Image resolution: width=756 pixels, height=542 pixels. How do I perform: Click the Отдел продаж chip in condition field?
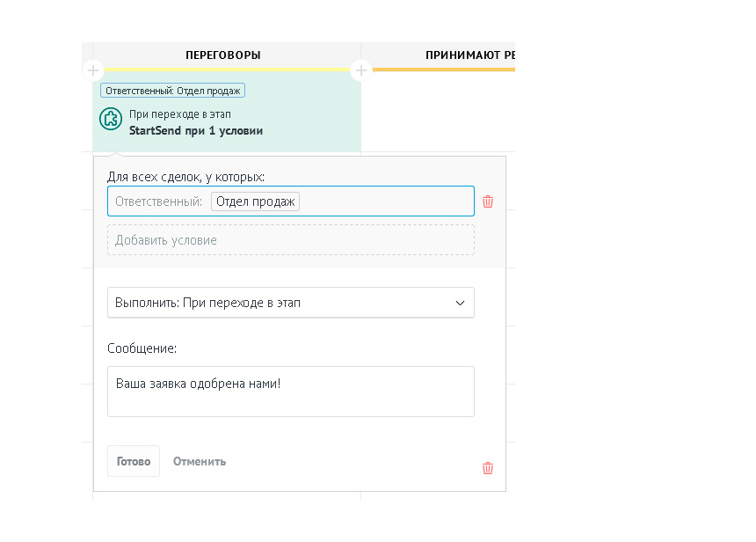pos(255,201)
